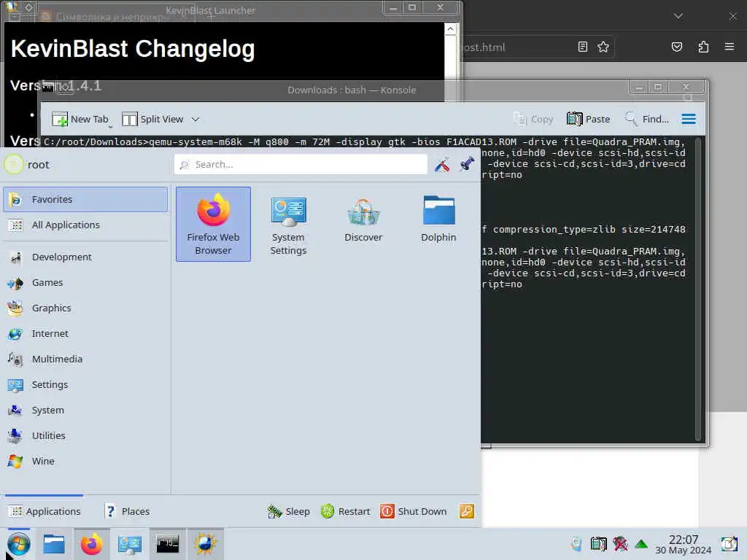Switch to KevinBlast Launcher taskbar entry

tap(205, 544)
